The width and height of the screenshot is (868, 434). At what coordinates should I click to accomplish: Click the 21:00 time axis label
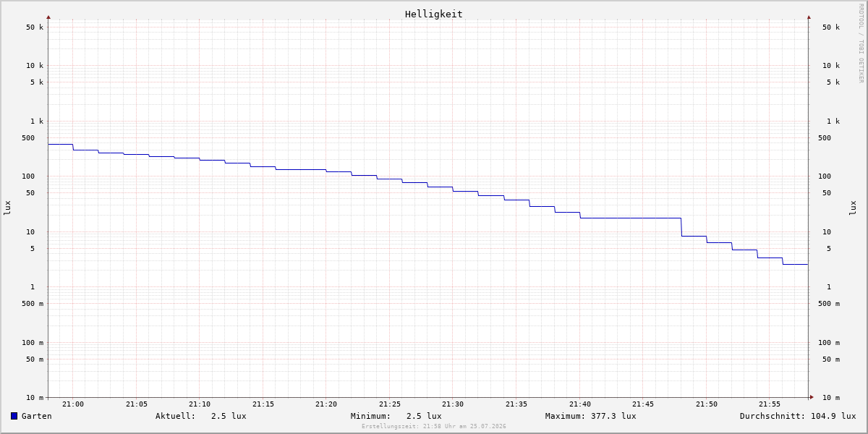click(x=73, y=404)
